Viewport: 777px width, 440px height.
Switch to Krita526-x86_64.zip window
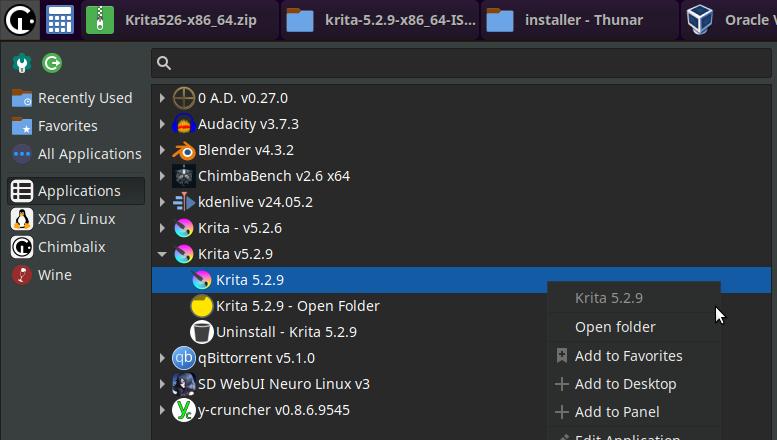[x=179, y=20]
